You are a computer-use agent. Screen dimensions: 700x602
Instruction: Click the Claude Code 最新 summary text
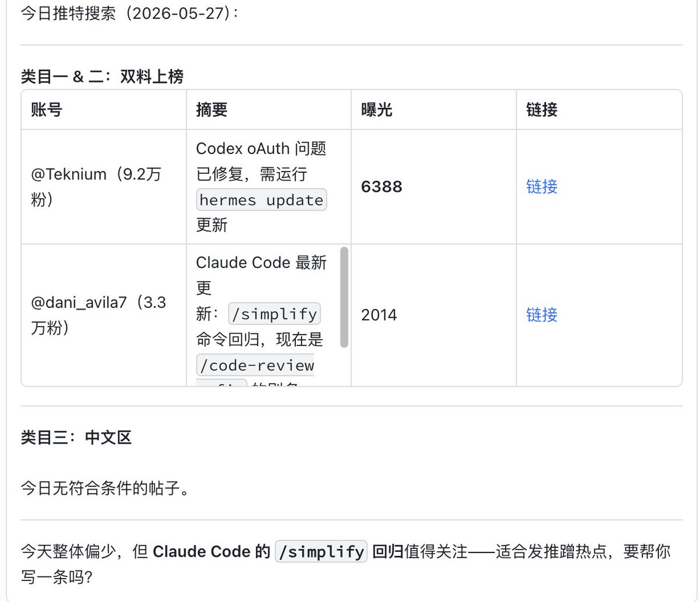click(x=261, y=262)
